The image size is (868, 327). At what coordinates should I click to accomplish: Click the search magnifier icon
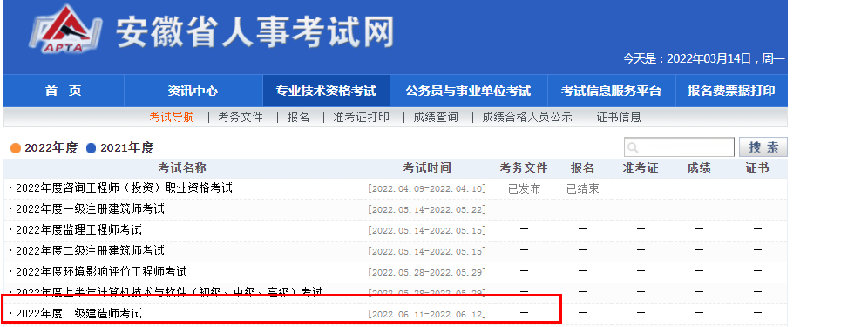(x=634, y=148)
